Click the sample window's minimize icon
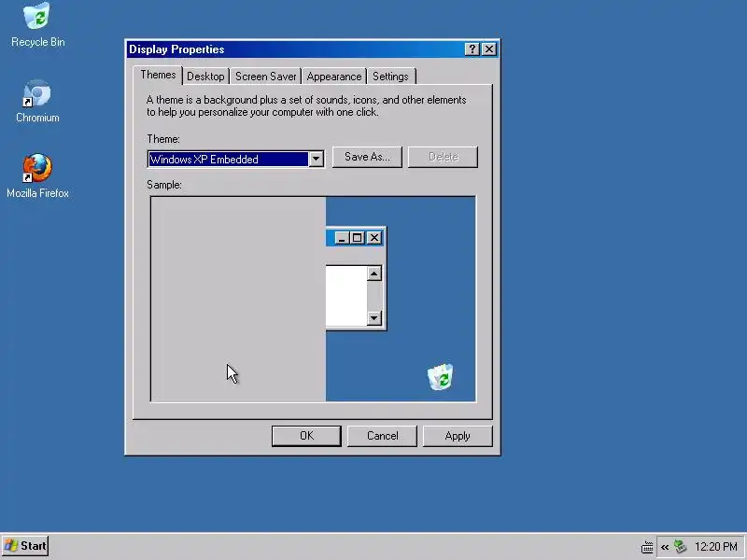The width and height of the screenshot is (747, 560). pos(341,238)
